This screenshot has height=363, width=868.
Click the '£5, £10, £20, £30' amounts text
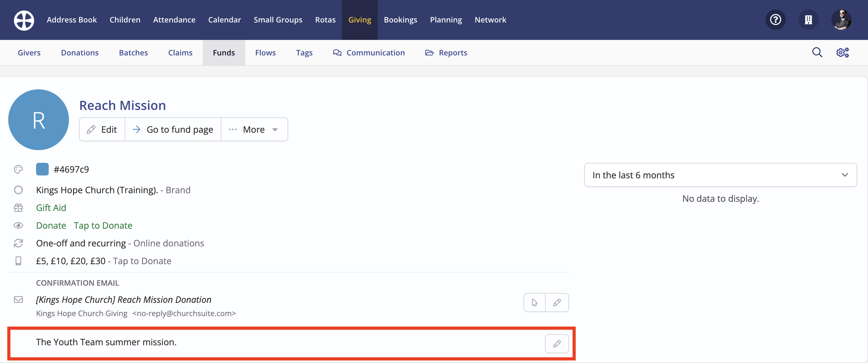(x=71, y=261)
